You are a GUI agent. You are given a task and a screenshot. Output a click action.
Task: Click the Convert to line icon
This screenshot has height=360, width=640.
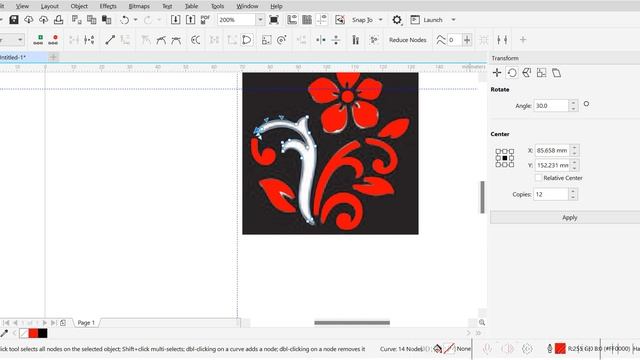pyautogui.click(x=110, y=40)
